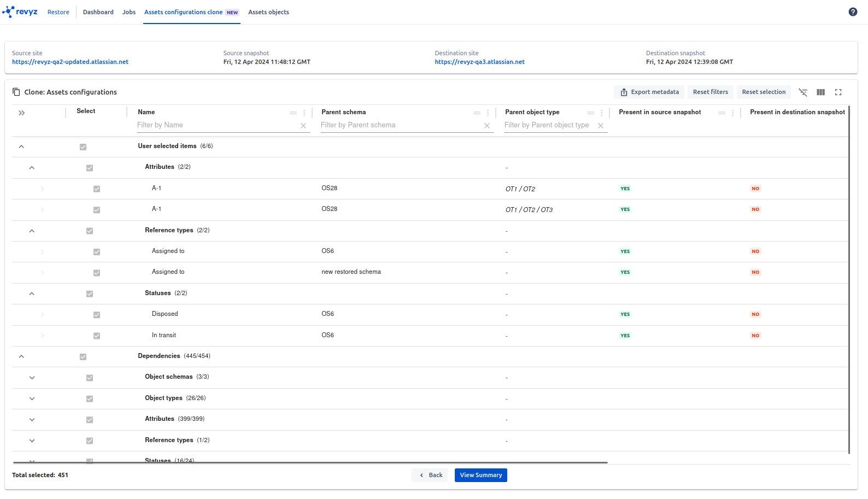Uncheck the In transit status row
Image resolution: width=868 pixels, height=499 pixels.
tap(97, 336)
